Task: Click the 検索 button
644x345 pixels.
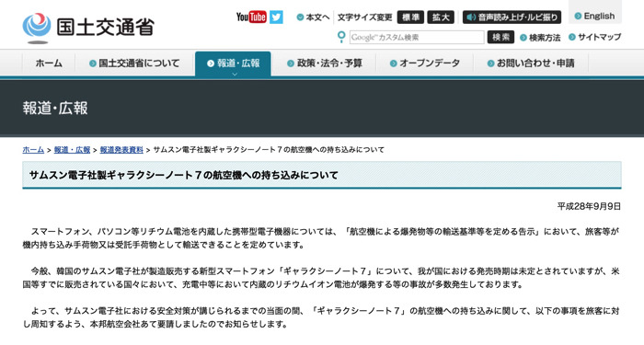Action: 500,37
